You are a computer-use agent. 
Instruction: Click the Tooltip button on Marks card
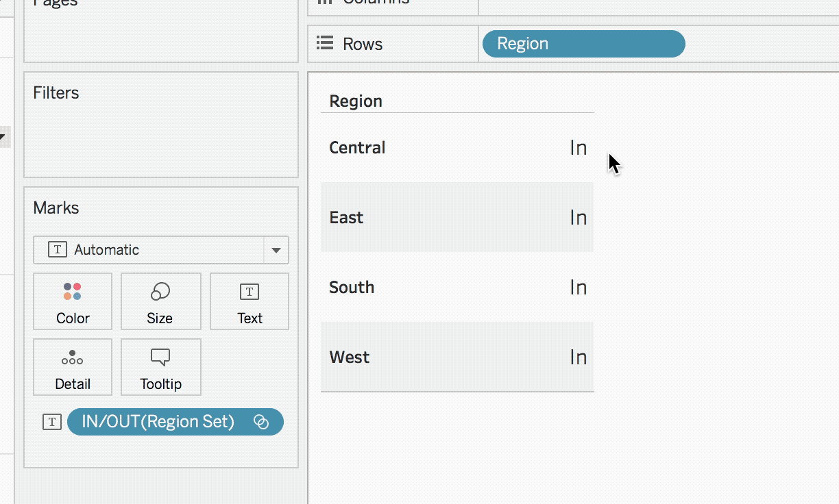click(x=160, y=367)
